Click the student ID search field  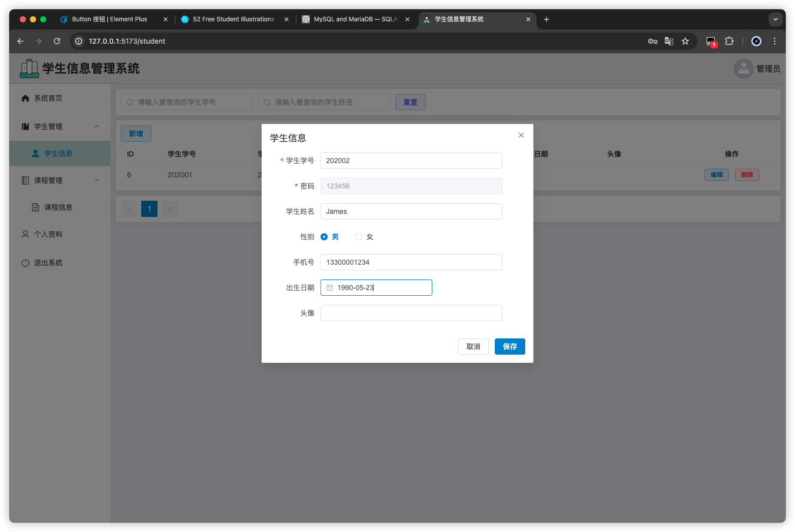coord(187,102)
